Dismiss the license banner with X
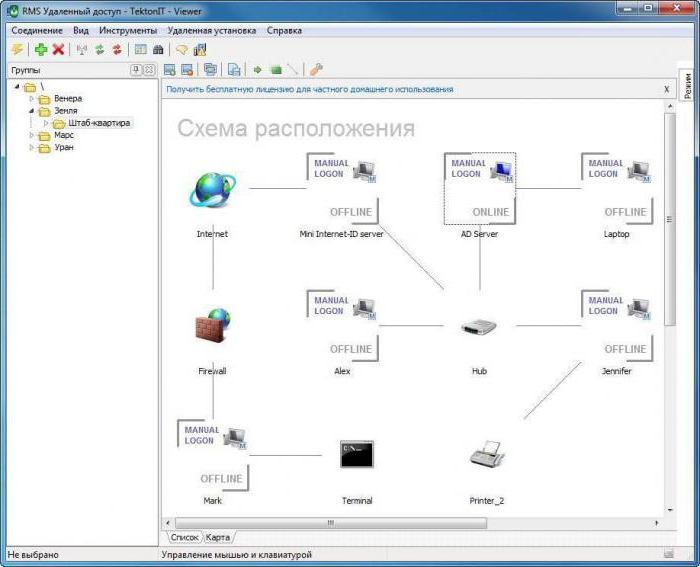Viewport: 700px width, 567px height. click(667, 89)
